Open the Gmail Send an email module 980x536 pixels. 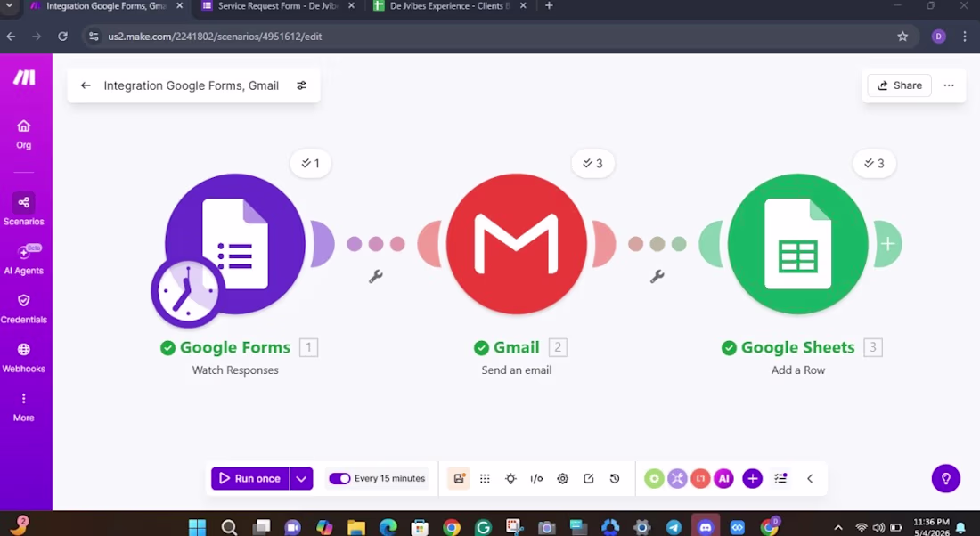coord(517,244)
